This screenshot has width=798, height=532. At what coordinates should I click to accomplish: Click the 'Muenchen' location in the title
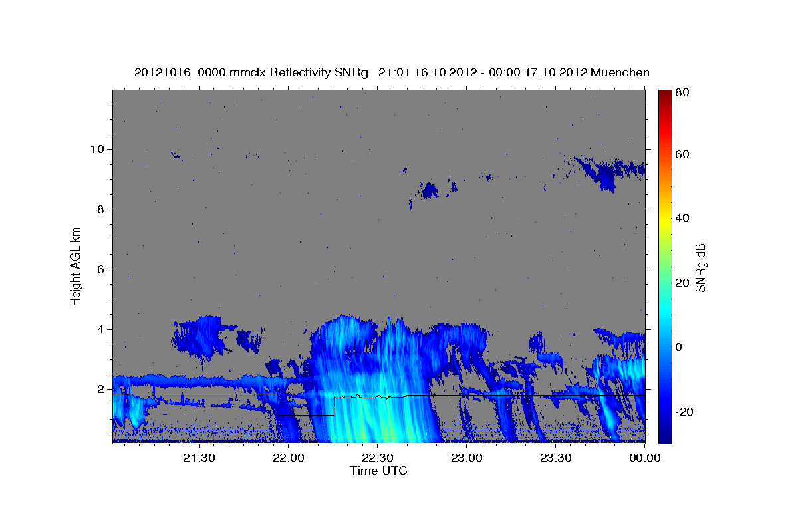[620, 72]
